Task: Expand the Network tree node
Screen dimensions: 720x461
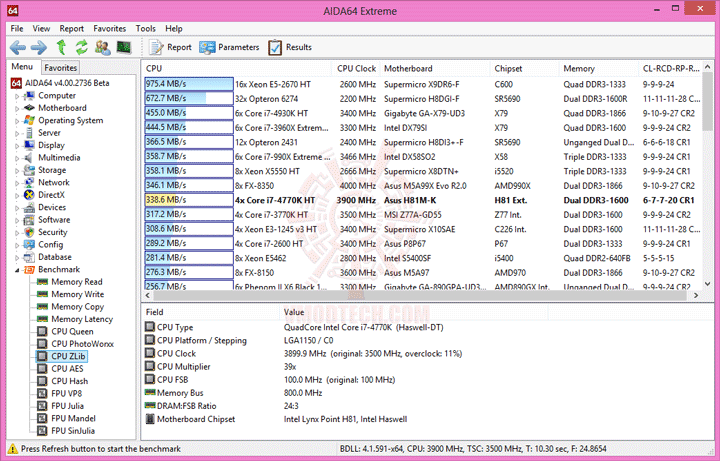Action: coord(17,183)
